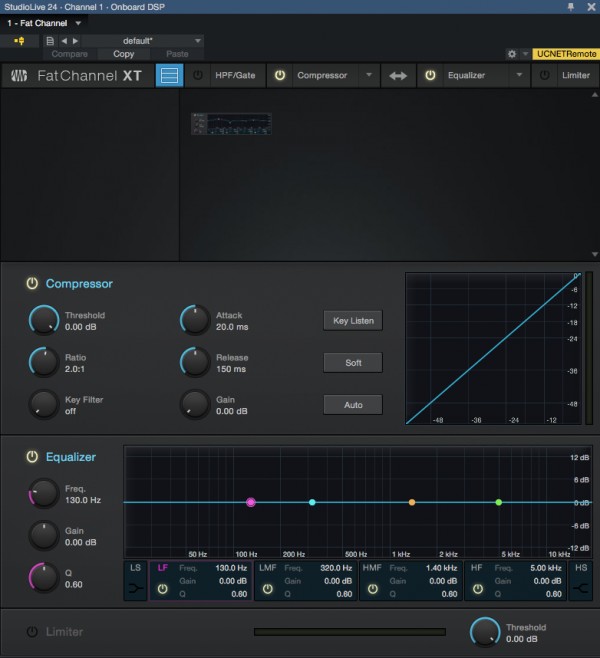This screenshot has width=600, height=658.
Task: Click the PreSonus logo icon
Action: 19,76
